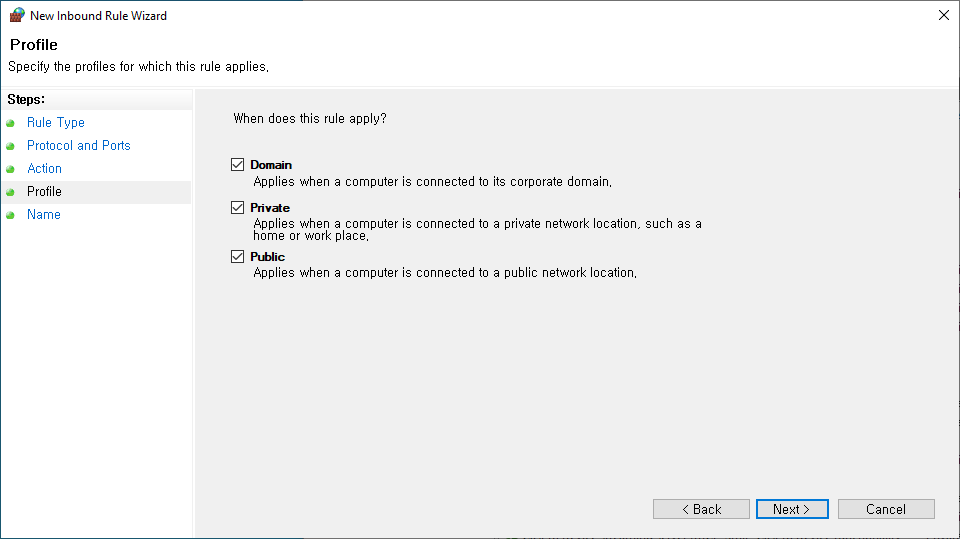
Task: Click the Domain label text
Action: [271, 165]
